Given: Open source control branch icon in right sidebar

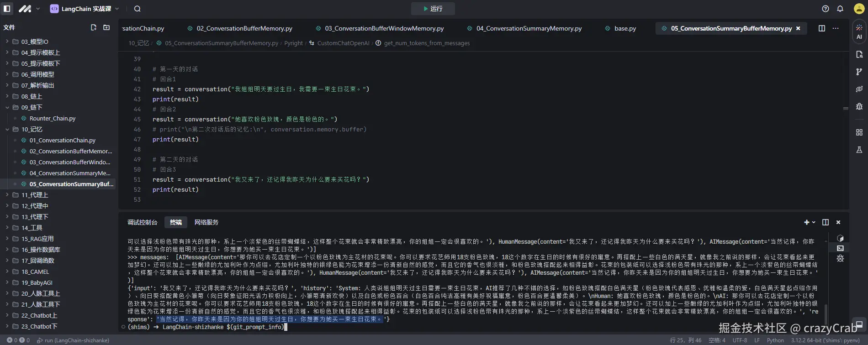Looking at the screenshot, I should pyautogui.click(x=859, y=72).
